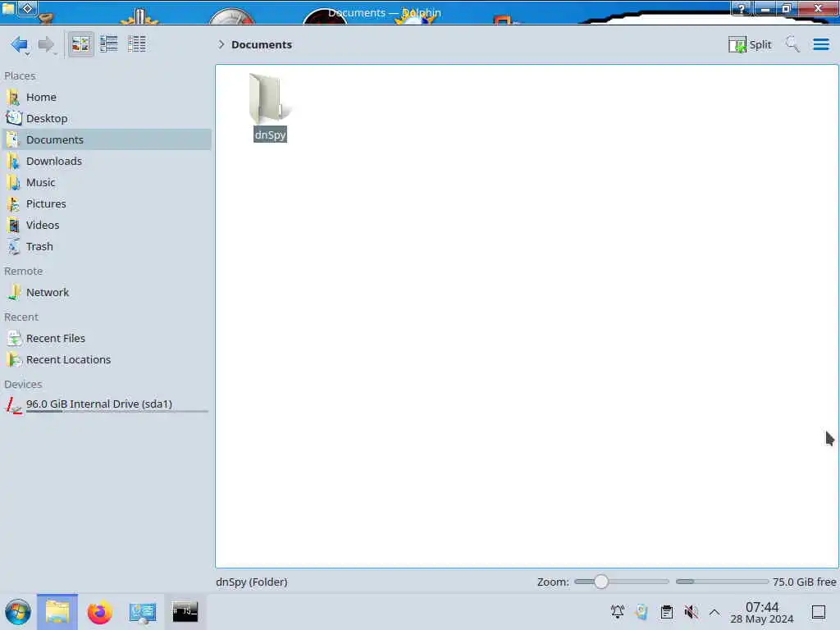Open Recent Files

pos(107,338)
